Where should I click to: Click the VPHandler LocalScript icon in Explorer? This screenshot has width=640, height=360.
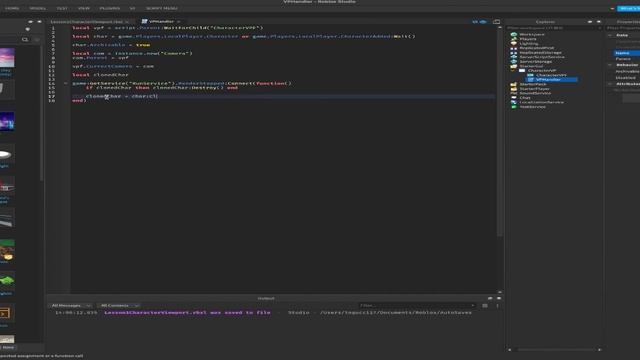530,80
